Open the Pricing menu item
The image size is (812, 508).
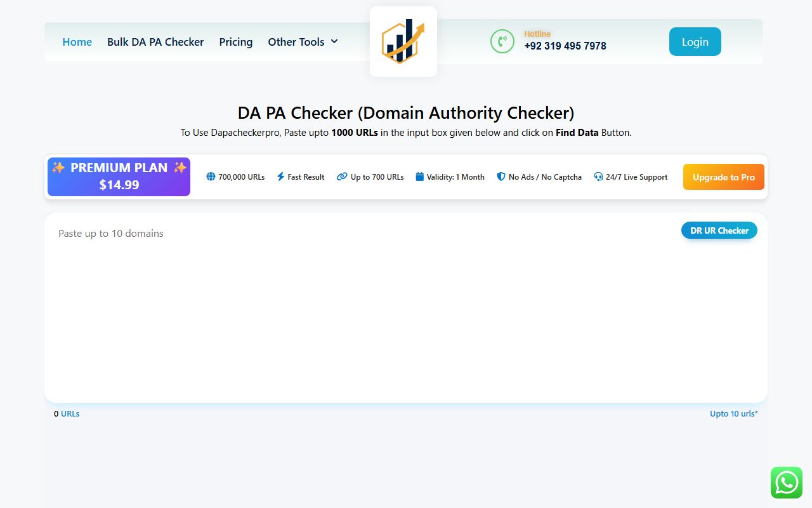(x=236, y=42)
